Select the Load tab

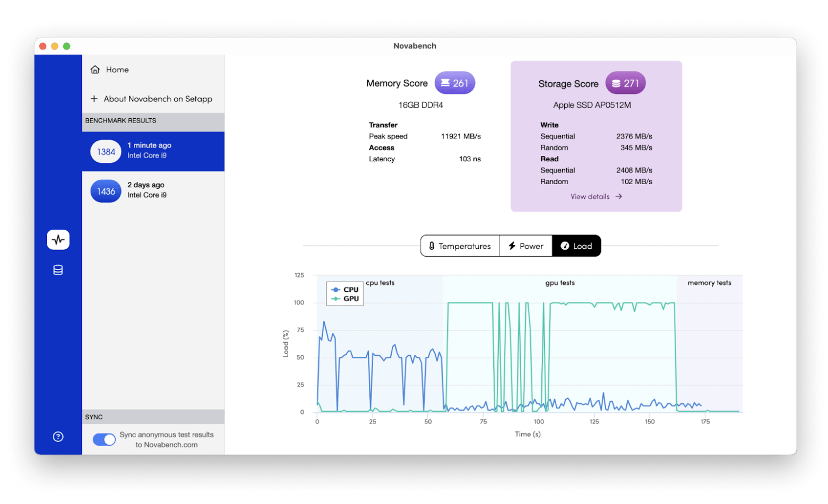(576, 246)
